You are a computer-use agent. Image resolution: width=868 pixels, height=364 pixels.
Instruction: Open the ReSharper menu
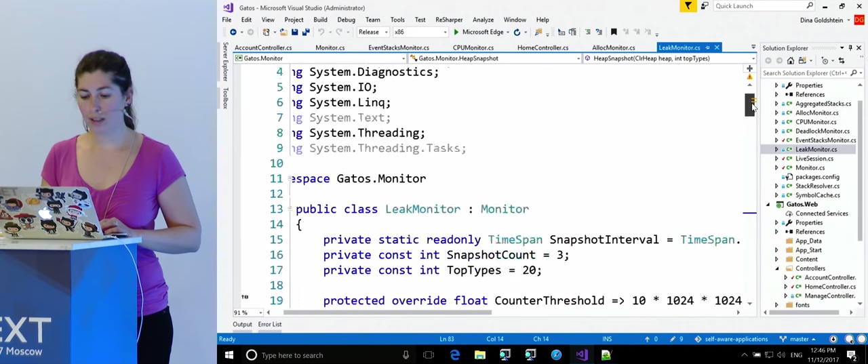point(449,20)
